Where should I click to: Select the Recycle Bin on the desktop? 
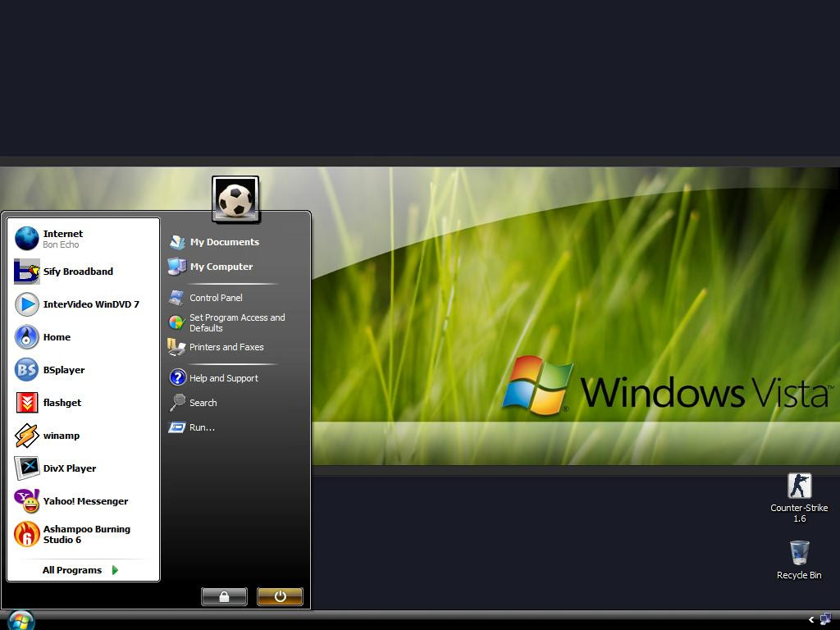799,554
